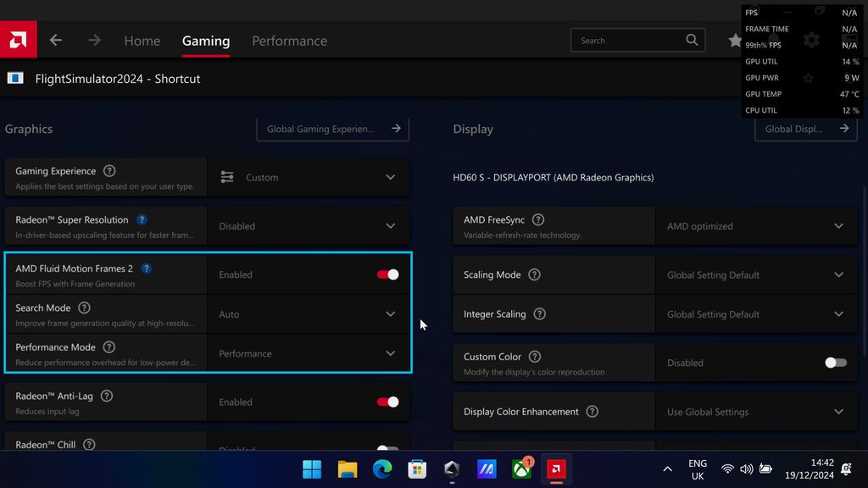Enable Custom Color
868x488 pixels.
[834, 362]
